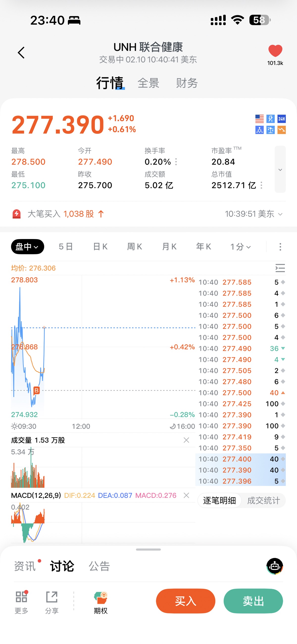Open the Options (期权) icon
Image resolution: width=297 pixels, height=644 pixels.
[x=100, y=602]
